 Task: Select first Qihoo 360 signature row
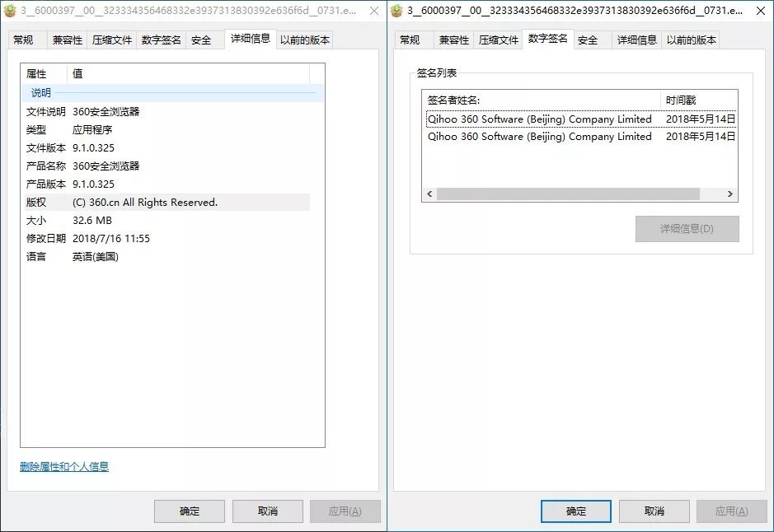[x=581, y=119]
